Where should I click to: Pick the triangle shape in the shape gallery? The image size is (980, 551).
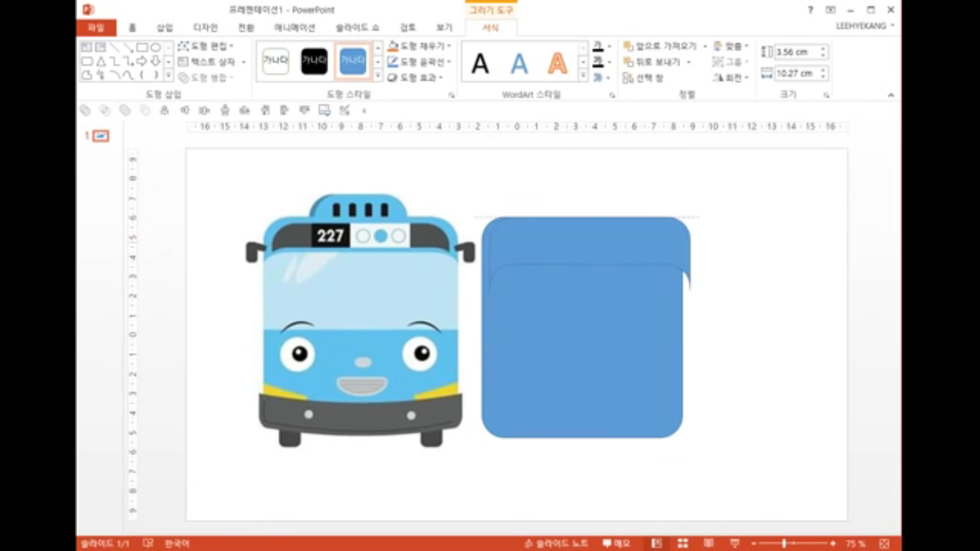[101, 61]
